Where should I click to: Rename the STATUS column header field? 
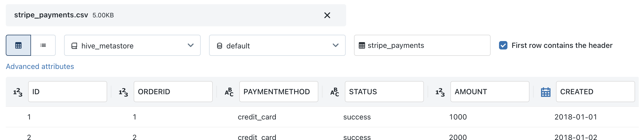384,92
